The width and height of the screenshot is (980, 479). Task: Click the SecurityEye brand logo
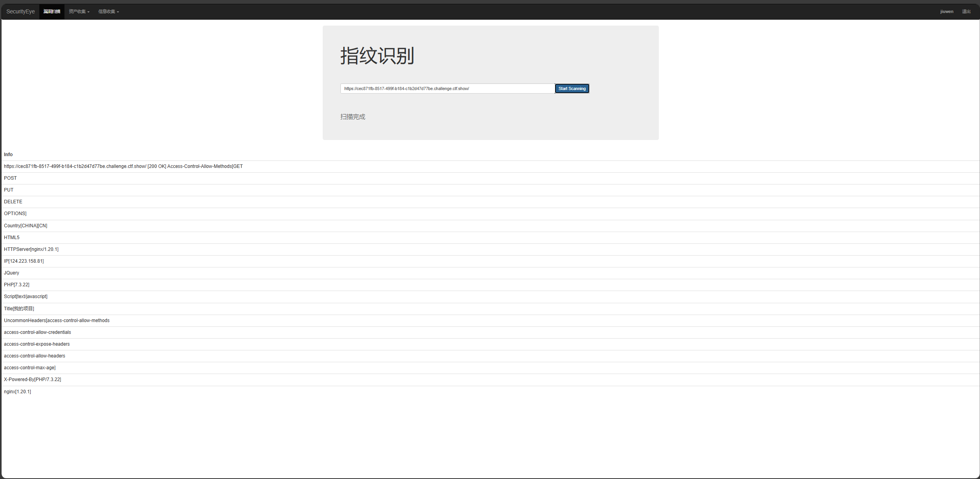coord(20,11)
